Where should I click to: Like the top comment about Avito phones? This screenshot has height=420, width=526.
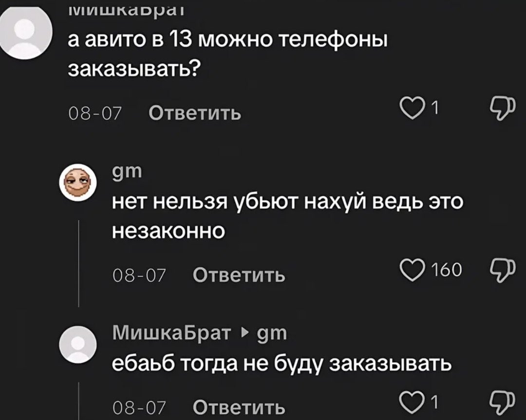tap(412, 109)
